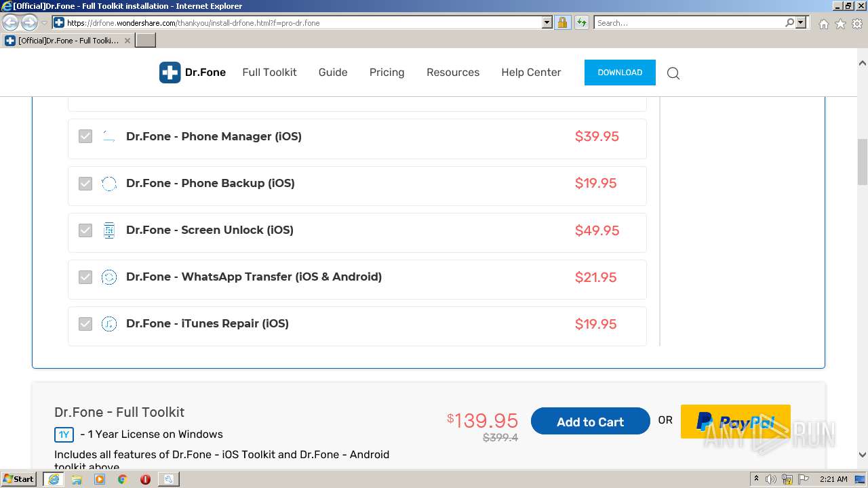This screenshot has height=488, width=868.
Task: Click the $49.95 Screen Unlock price
Action: (x=597, y=230)
